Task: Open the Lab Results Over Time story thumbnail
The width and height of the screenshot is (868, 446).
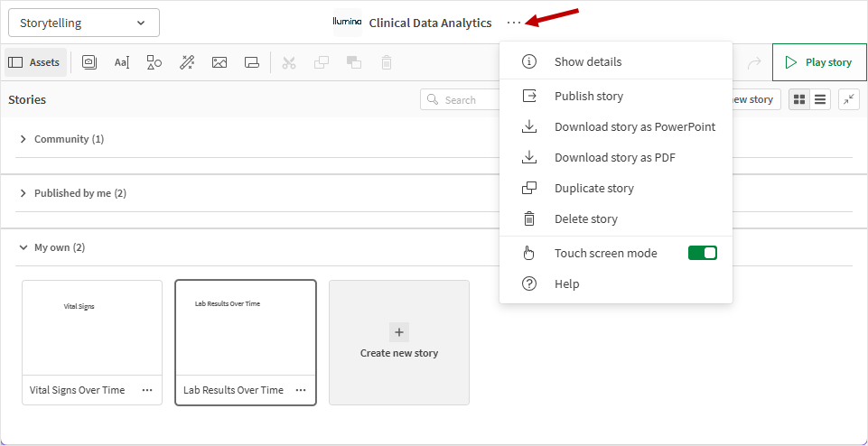Action: (x=246, y=328)
